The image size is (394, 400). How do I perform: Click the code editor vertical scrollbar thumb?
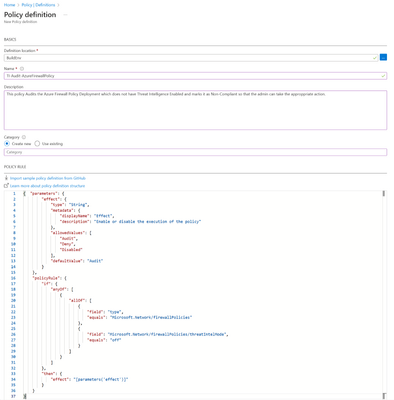[384, 193]
